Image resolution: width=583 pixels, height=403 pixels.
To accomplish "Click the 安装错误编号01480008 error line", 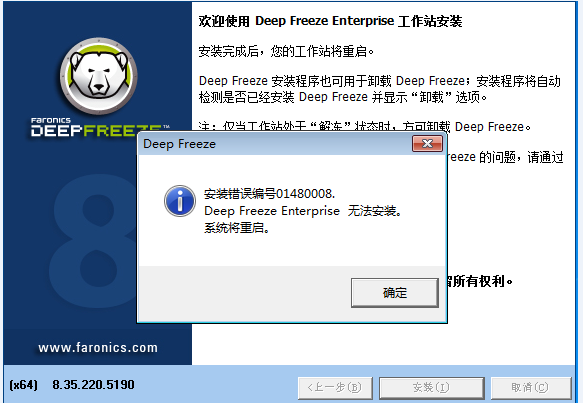I will (270, 194).
